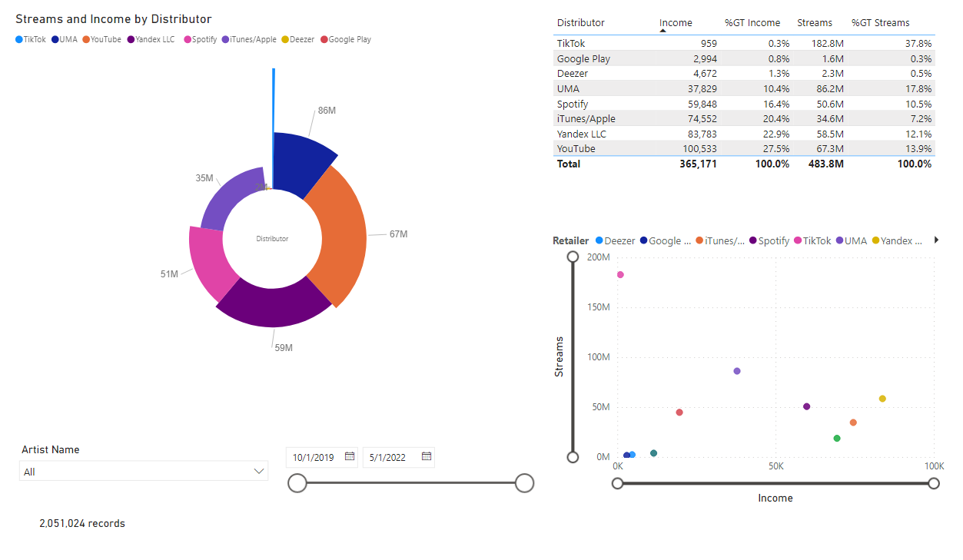
Task: Select UMA in the Retailer scatter legend
Action: click(x=850, y=240)
